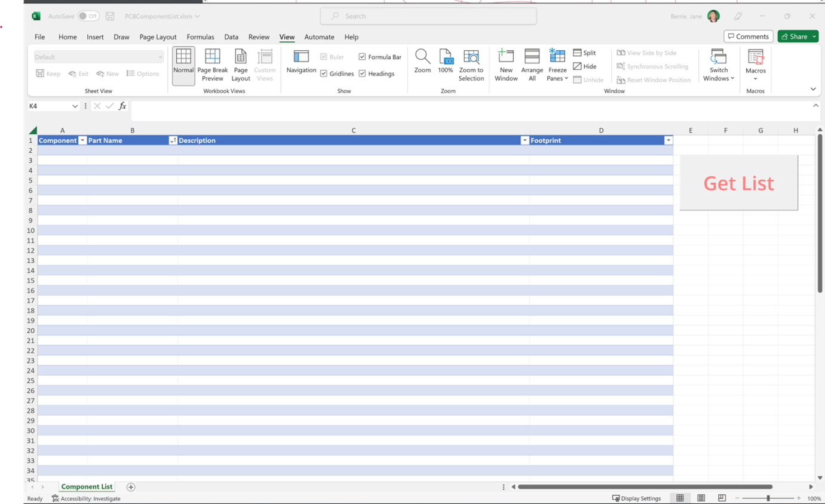This screenshot has width=825, height=504.
Task: Open a New Window
Action: [506, 57]
